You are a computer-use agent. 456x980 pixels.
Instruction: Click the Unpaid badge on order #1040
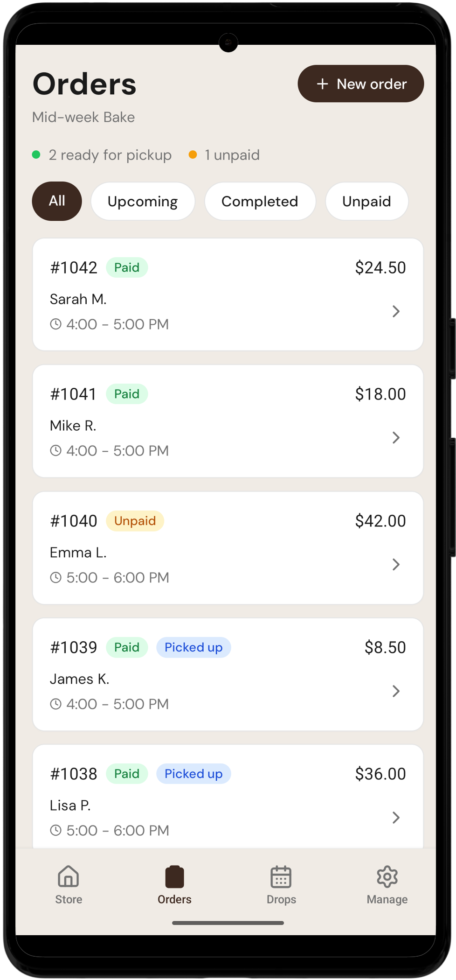coord(135,521)
